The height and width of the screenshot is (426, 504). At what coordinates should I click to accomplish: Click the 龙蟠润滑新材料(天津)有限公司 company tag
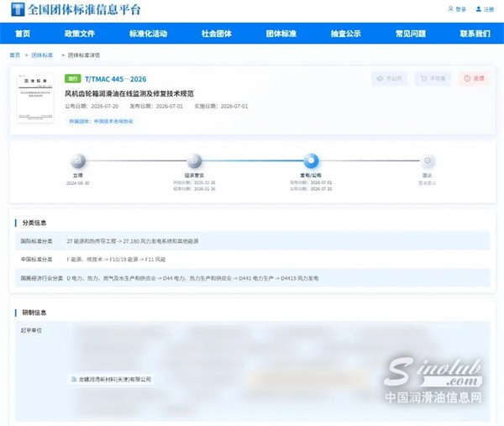point(111,380)
